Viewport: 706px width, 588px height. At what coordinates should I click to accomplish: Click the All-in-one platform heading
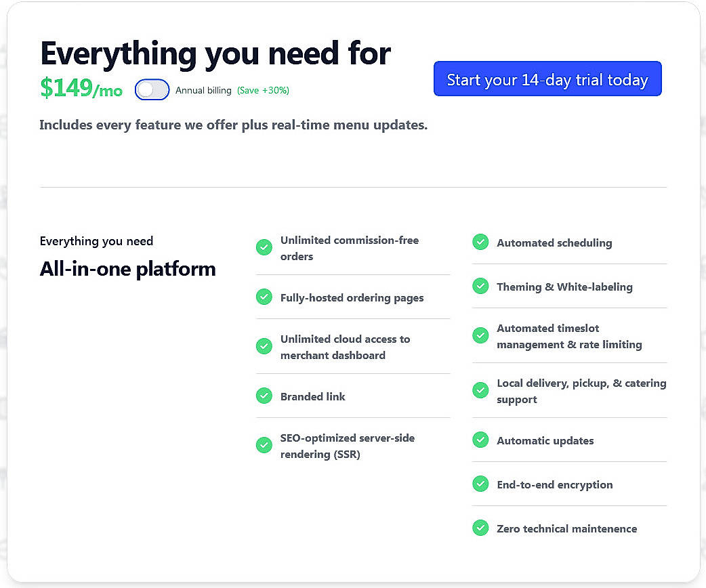(127, 269)
